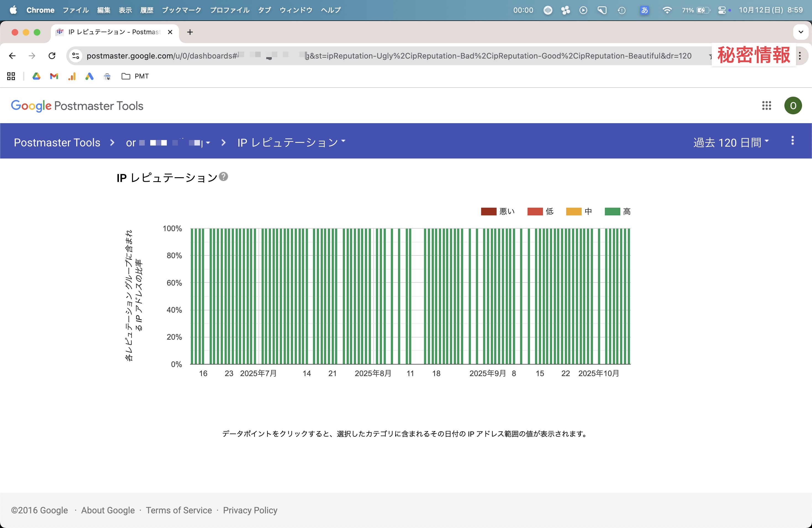Click the page reload icon
This screenshot has width=812, height=528.
(52, 56)
